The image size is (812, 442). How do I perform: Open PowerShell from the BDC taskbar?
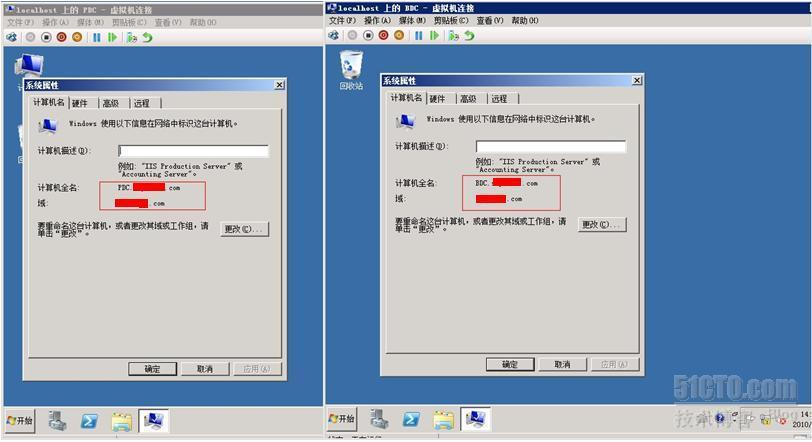[x=411, y=419]
